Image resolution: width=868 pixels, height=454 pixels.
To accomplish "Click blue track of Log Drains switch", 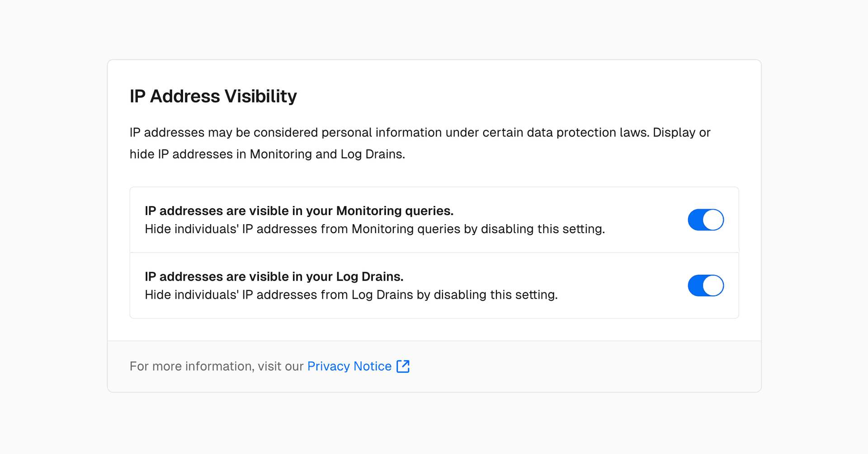I will click(x=695, y=286).
